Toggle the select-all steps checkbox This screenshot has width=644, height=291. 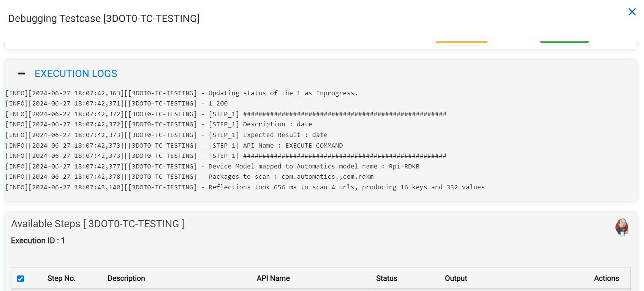point(21,279)
